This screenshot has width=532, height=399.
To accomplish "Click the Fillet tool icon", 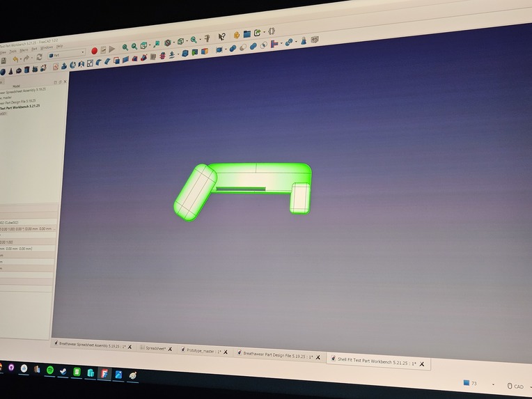I will [x=98, y=63].
